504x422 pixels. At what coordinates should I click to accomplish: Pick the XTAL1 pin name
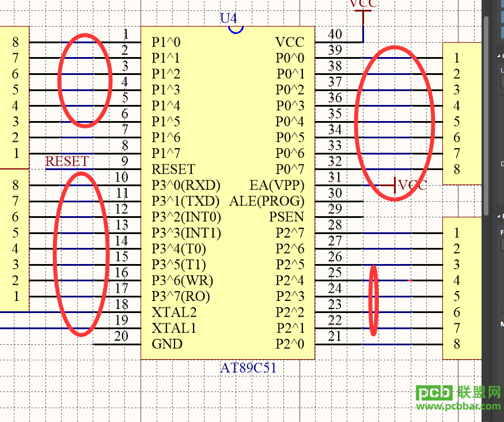(x=174, y=329)
